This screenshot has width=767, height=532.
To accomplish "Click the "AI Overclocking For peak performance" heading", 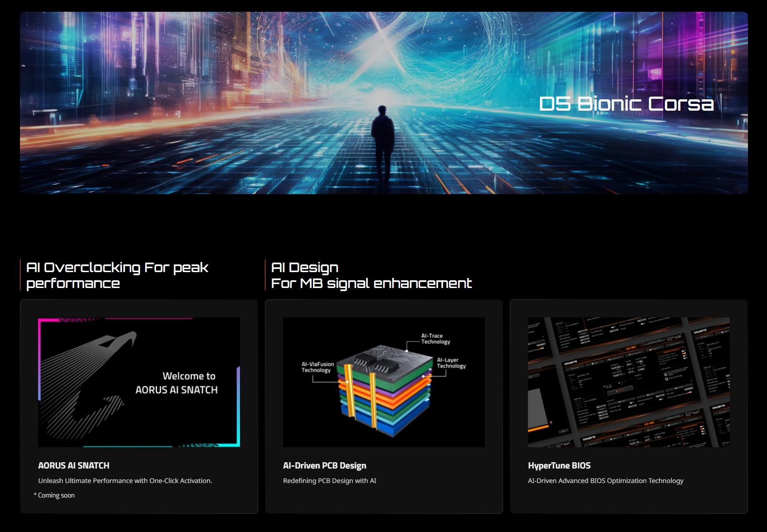I will (117, 275).
